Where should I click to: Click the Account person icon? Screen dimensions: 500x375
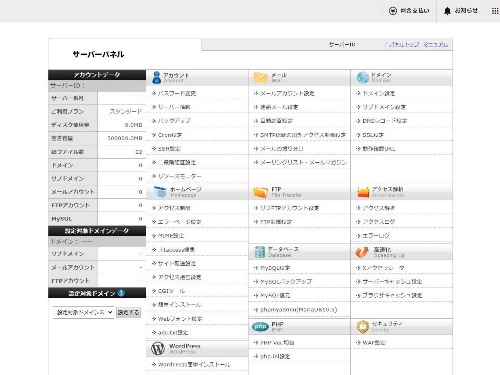156,77
